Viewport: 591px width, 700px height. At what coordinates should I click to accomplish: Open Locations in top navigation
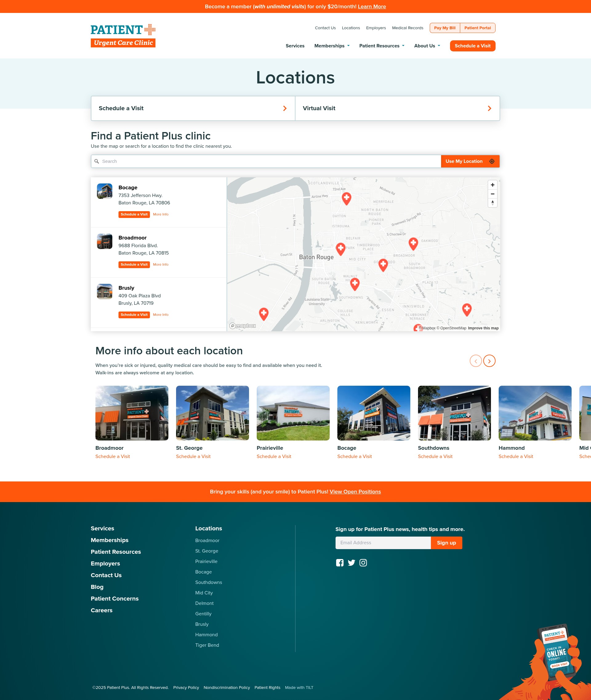[351, 28]
